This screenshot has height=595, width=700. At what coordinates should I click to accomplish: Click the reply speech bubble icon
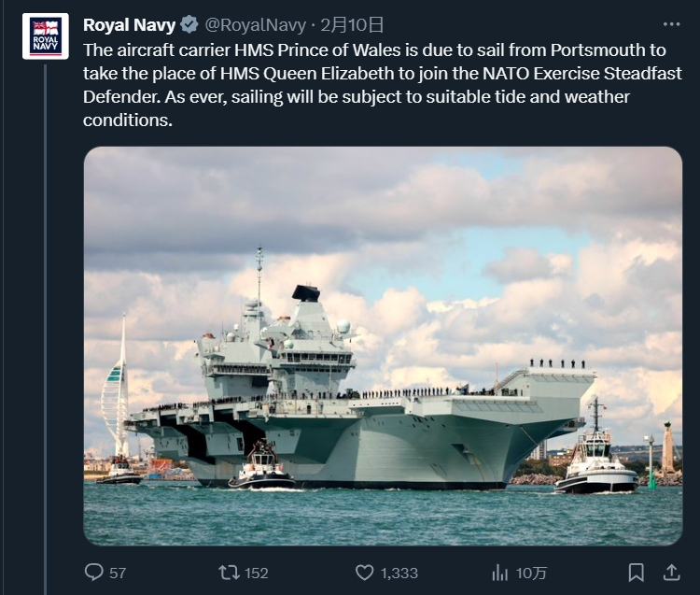pos(93,572)
